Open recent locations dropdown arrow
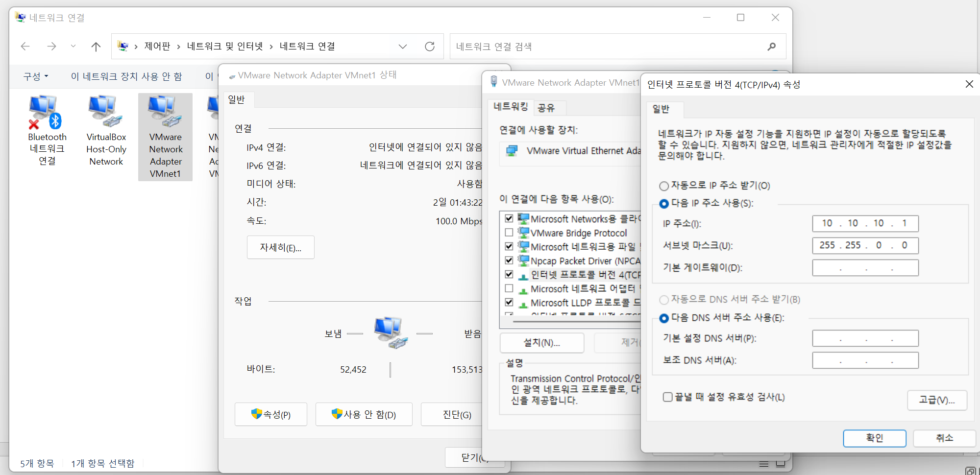Image resolution: width=980 pixels, height=475 pixels. click(x=73, y=47)
